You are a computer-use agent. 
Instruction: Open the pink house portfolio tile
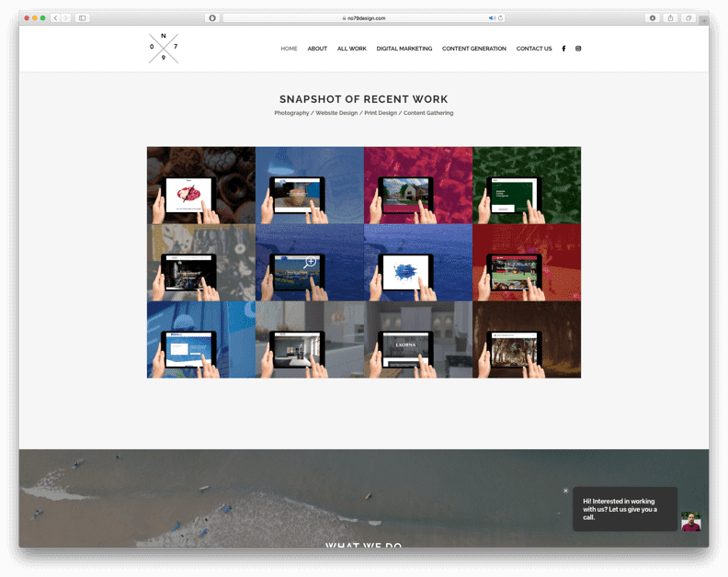click(418, 186)
